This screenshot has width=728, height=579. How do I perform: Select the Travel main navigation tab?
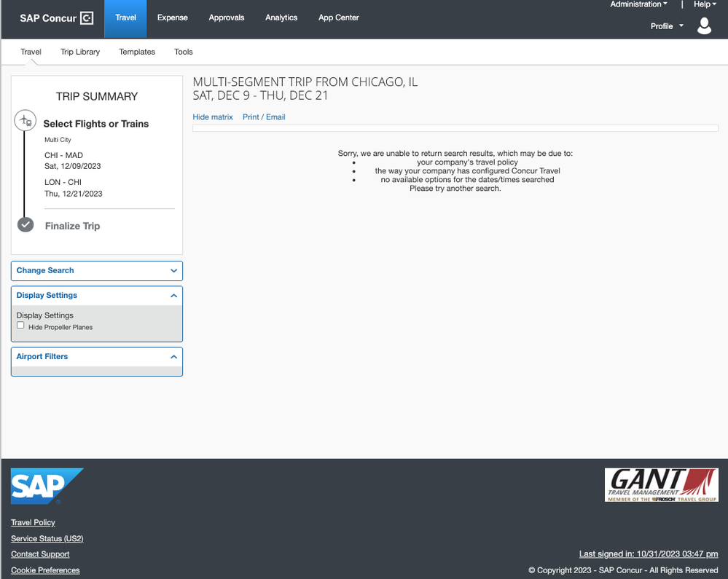pos(125,18)
